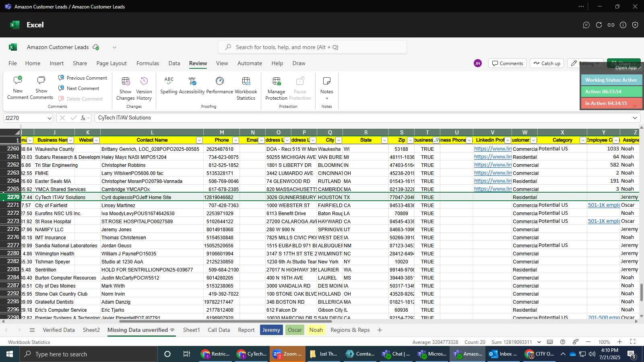Viewport: 644px width, 362px height.
Task: Expand the formula bar chevron
Action: coord(635,118)
